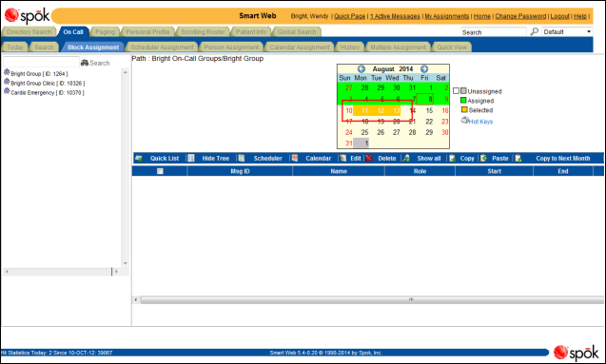606x364 pixels.
Task: Select Cardio Emergency [ID: 10370] tree item
Action: pos(48,92)
